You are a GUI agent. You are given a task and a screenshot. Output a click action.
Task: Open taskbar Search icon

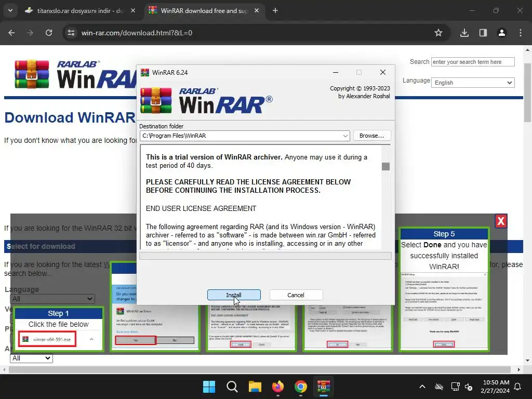[232, 387]
